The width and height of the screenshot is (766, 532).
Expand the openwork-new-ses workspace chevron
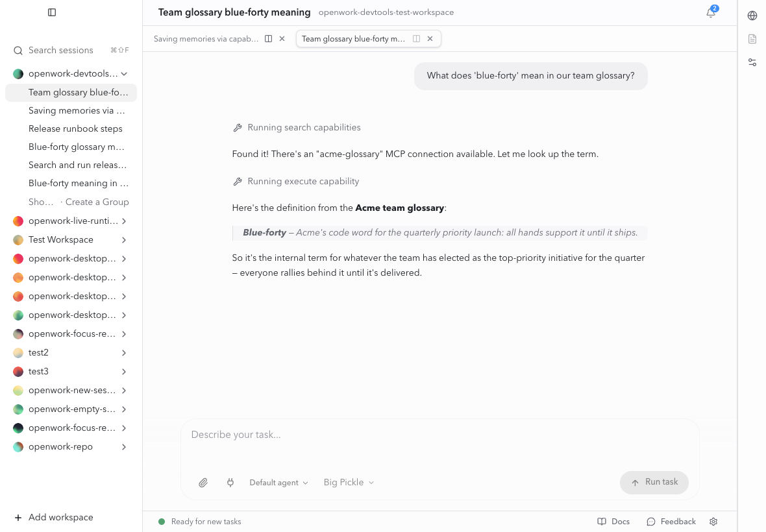pos(124,391)
